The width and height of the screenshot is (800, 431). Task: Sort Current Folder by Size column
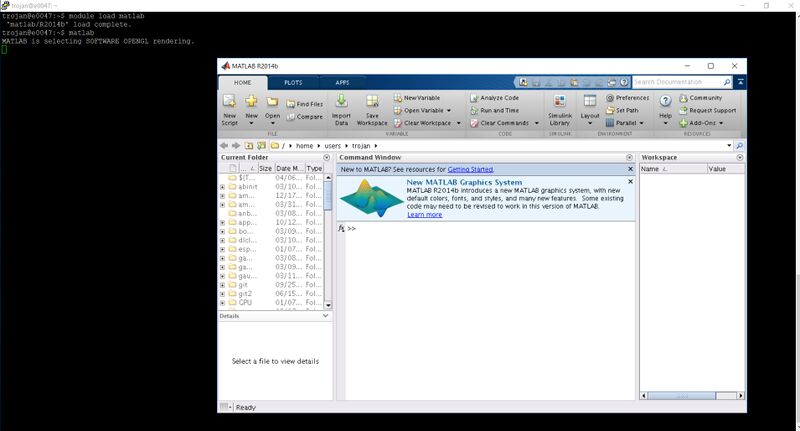coord(265,168)
